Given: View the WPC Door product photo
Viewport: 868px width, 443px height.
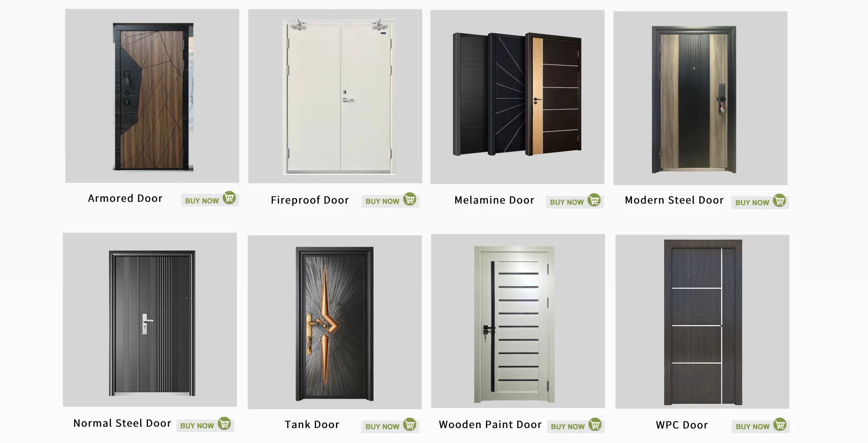Looking at the screenshot, I should click(702, 322).
